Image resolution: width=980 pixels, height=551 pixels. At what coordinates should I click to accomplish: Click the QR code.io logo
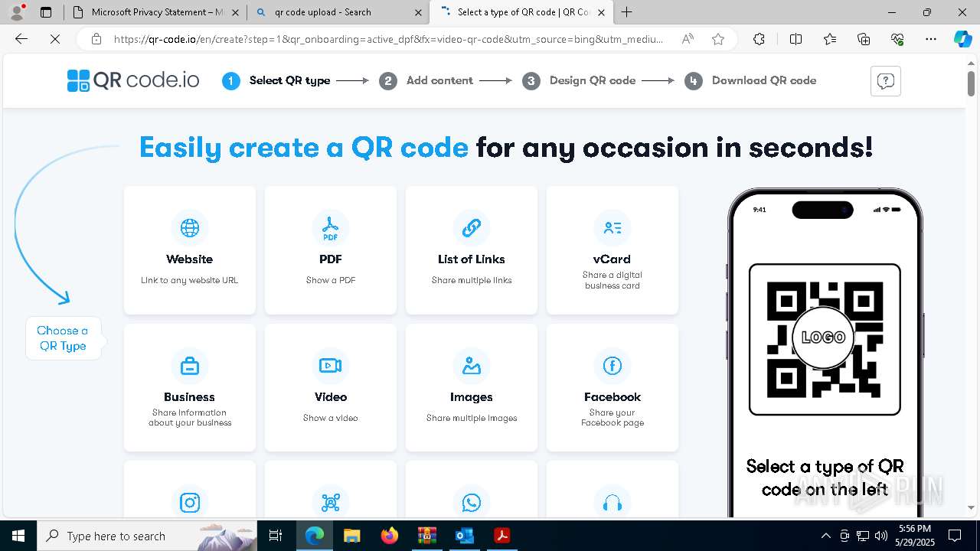point(133,80)
